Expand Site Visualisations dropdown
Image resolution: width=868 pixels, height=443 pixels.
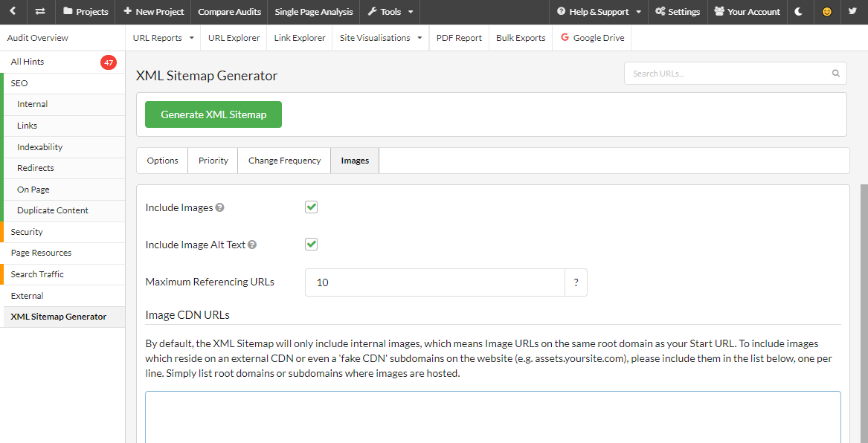[x=381, y=38]
